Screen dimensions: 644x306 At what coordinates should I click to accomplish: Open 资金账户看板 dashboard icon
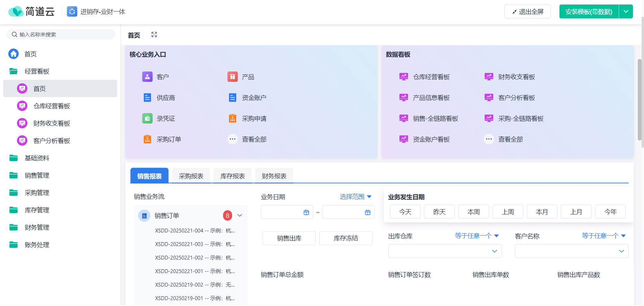[x=404, y=139]
